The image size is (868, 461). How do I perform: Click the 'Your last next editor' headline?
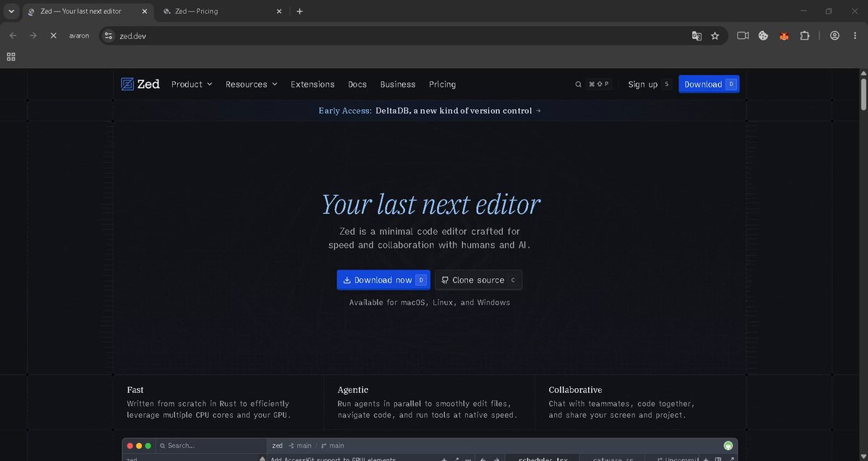(431, 204)
